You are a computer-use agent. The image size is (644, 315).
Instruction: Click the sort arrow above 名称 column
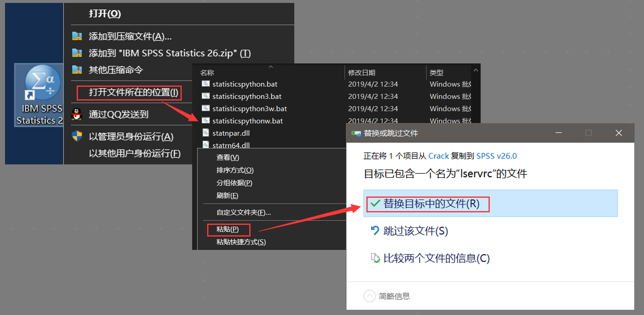(x=271, y=66)
